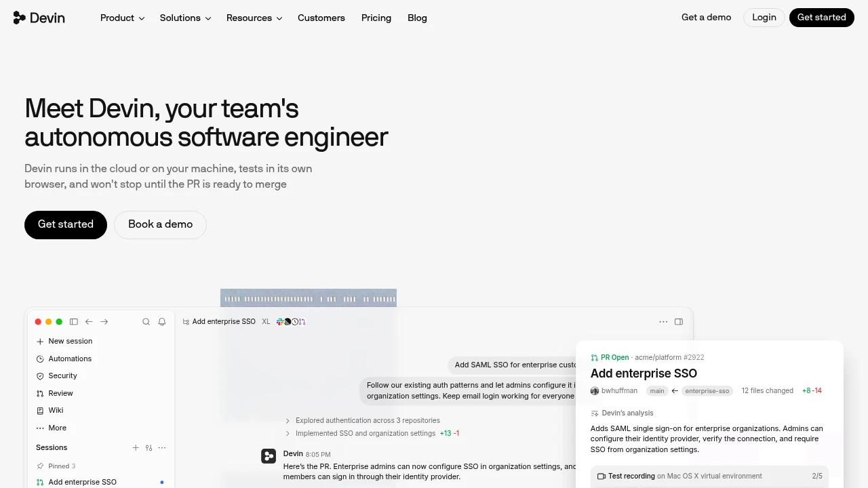The height and width of the screenshot is (488, 868).
Task: Go back with the left arrow icon
Action: [x=89, y=322]
